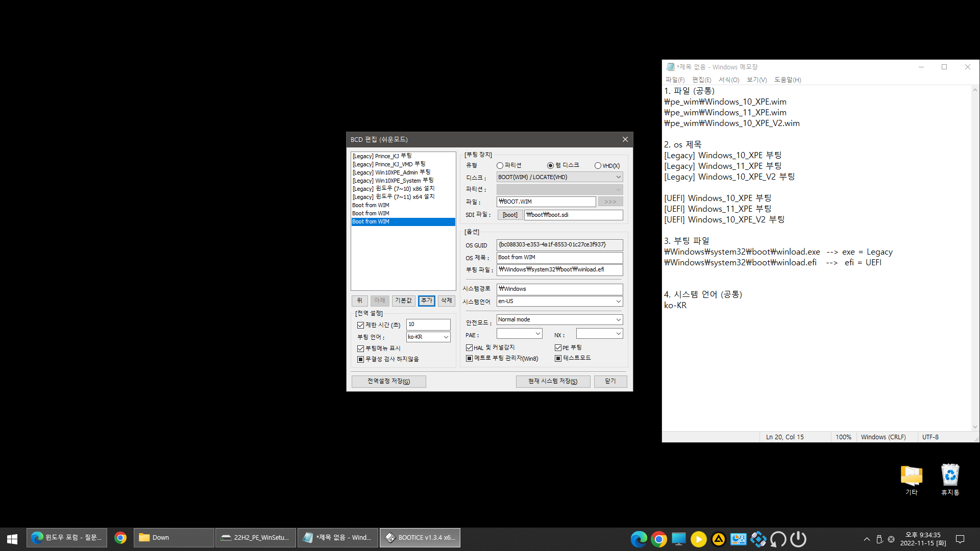Select [Legacy] Win10XPE_Admin 부팅 entry
This screenshot has width=980, height=551.
pos(403,172)
